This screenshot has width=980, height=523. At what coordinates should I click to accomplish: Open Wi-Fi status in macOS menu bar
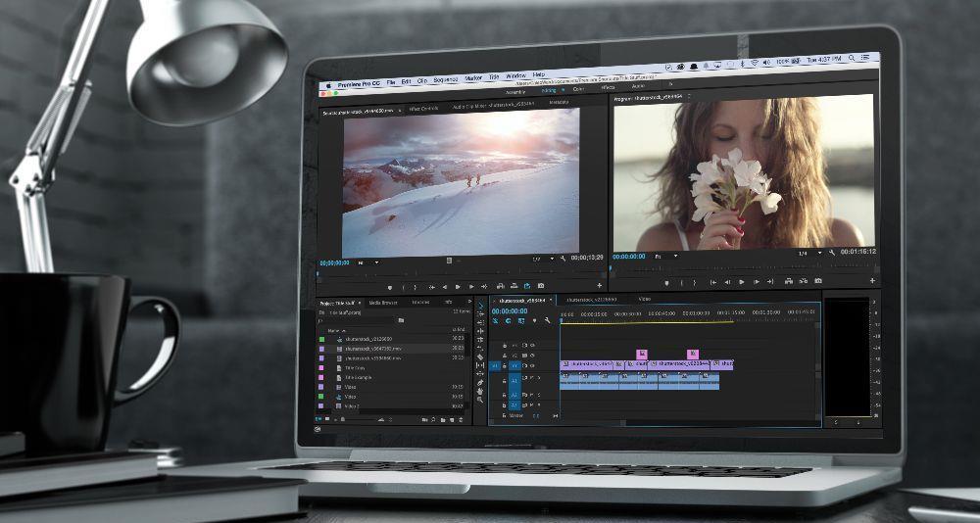coord(755,63)
